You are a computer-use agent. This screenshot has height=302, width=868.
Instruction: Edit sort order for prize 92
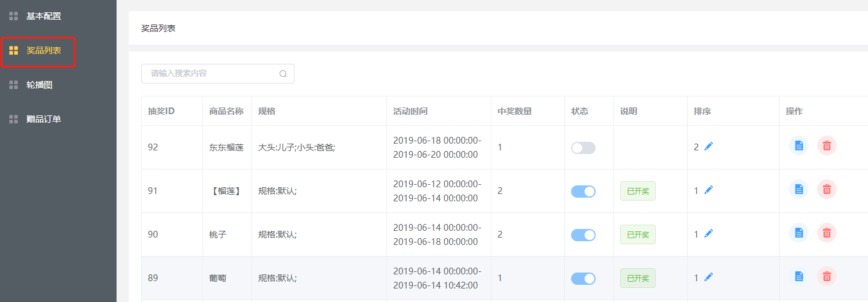pyautogui.click(x=709, y=147)
